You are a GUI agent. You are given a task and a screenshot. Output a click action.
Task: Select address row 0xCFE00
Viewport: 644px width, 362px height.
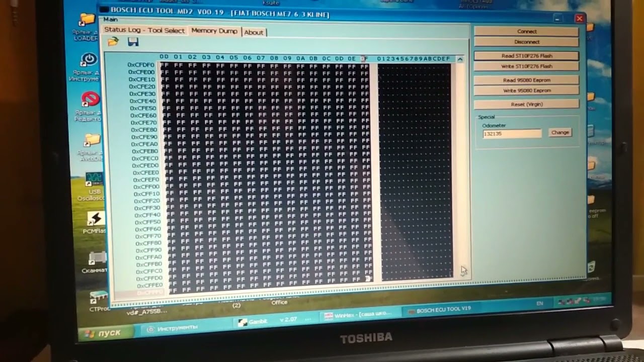(x=141, y=72)
